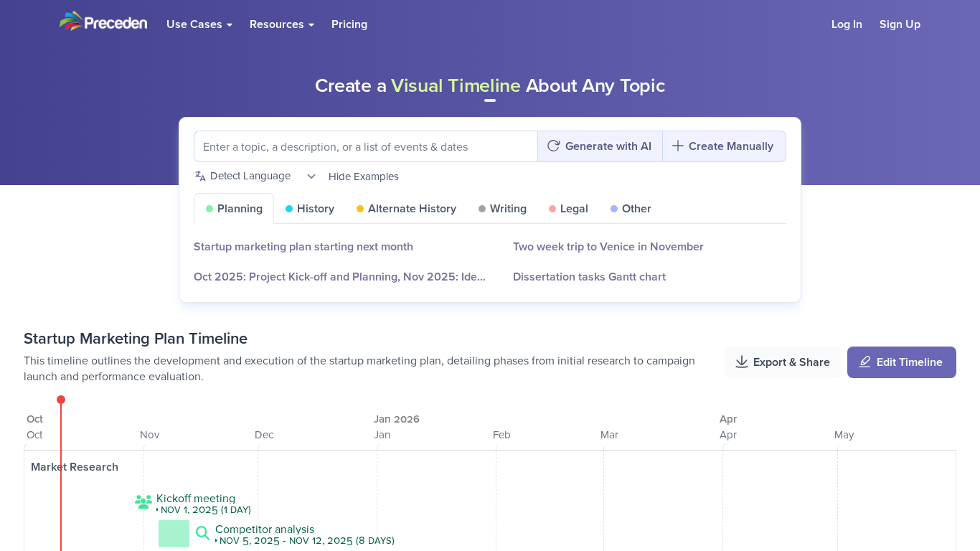Open the Resources dropdown menu

281,24
